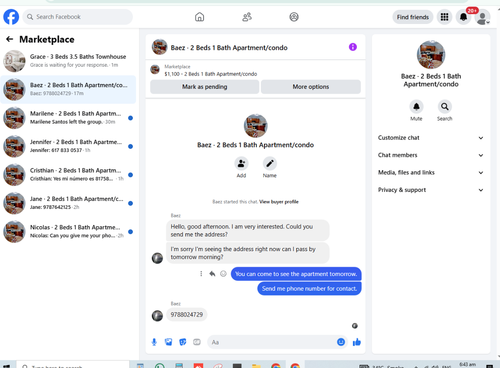Expand Media, files and links section
The width and height of the screenshot is (500, 368).
pos(431,172)
